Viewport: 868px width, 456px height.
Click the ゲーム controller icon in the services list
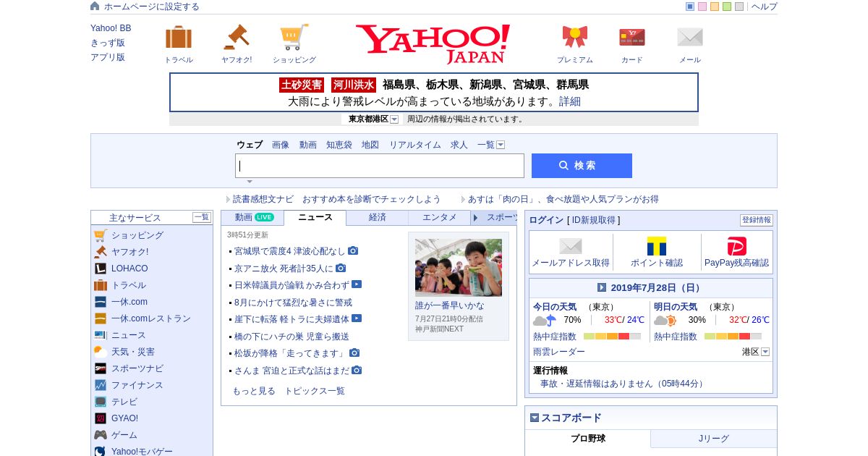pos(101,435)
